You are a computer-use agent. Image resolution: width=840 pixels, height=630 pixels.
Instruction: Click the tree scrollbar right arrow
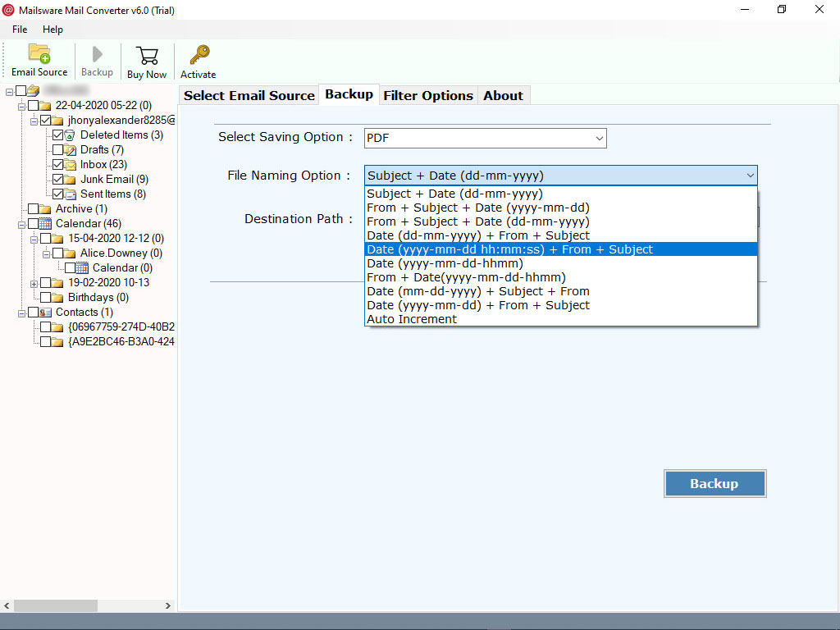167,605
